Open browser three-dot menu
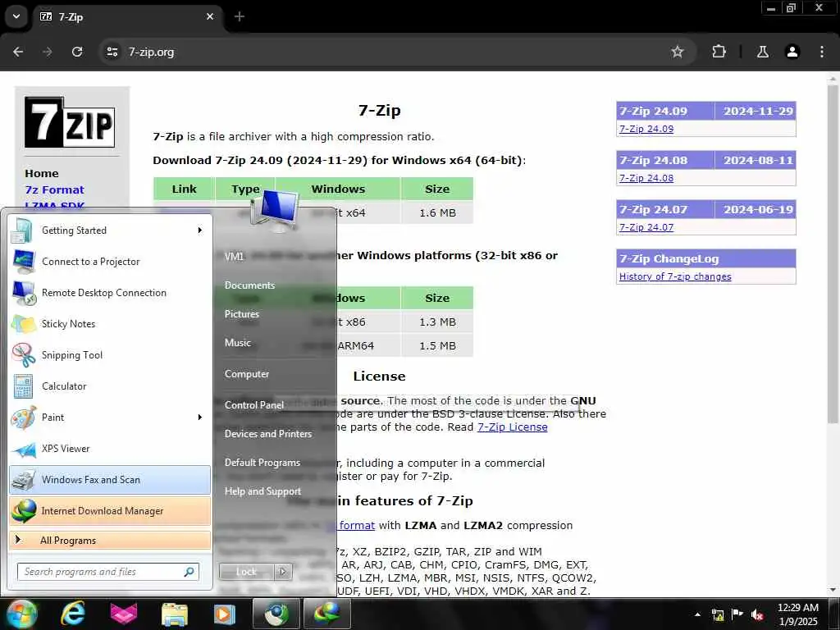Image resolution: width=840 pixels, height=630 pixels. point(822,52)
